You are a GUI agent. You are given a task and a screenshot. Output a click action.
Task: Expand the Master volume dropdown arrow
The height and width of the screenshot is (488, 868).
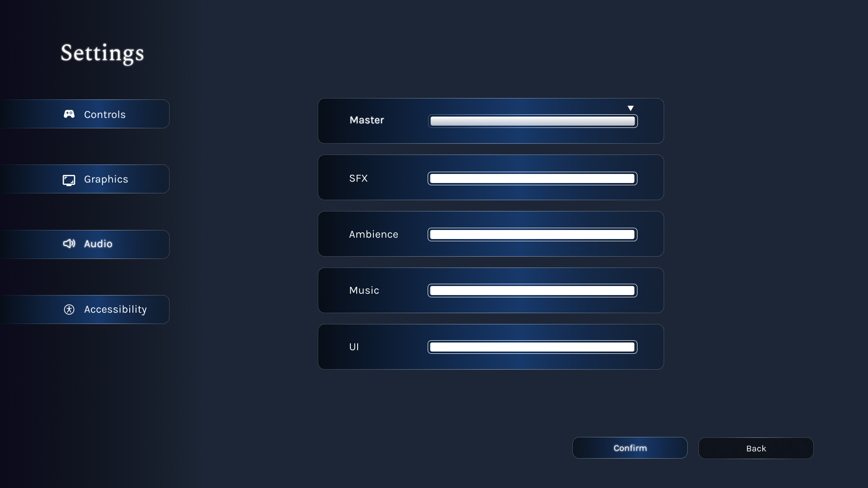(x=630, y=108)
